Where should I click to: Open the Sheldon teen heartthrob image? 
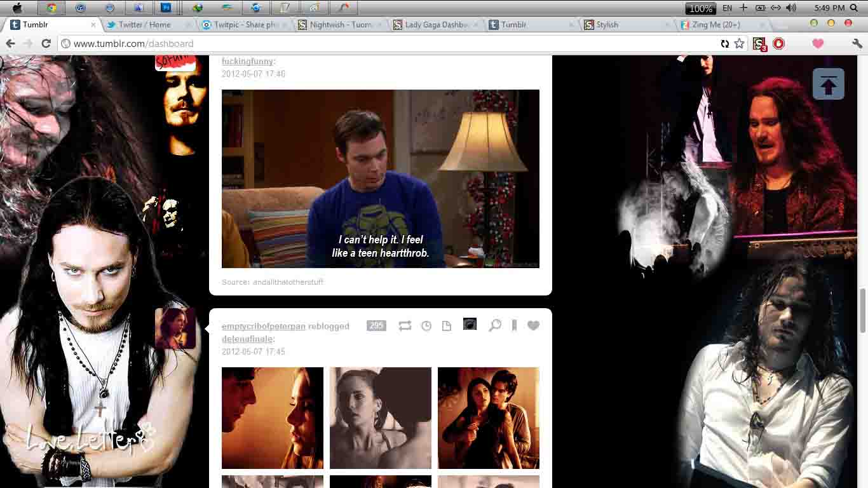click(381, 179)
